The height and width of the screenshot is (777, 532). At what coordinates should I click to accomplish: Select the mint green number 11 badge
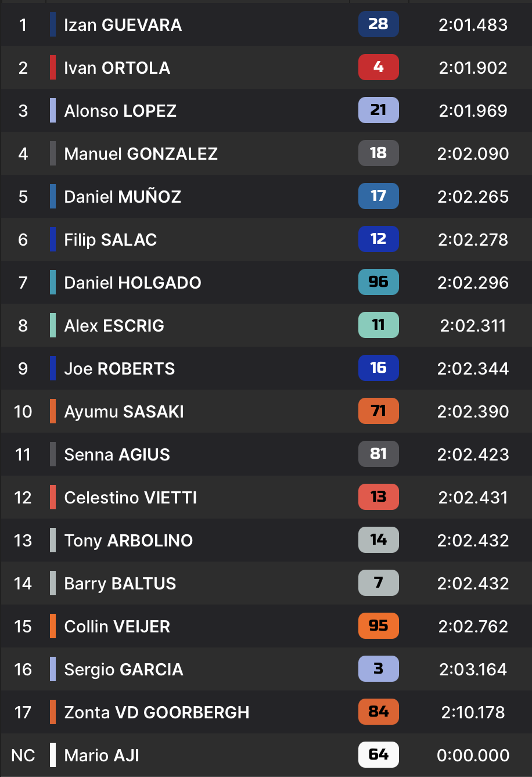pyautogui.click(x=378, y=325)
